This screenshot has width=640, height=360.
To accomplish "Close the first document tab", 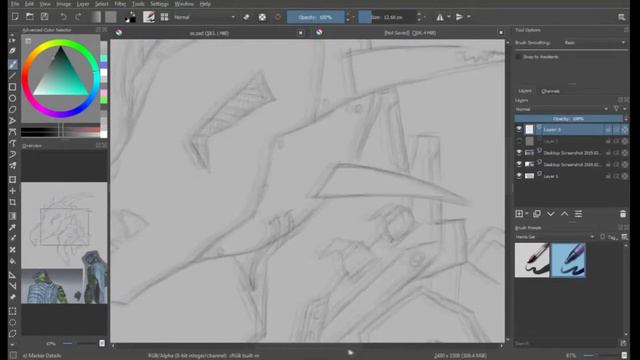I will (x=300, y=33).
